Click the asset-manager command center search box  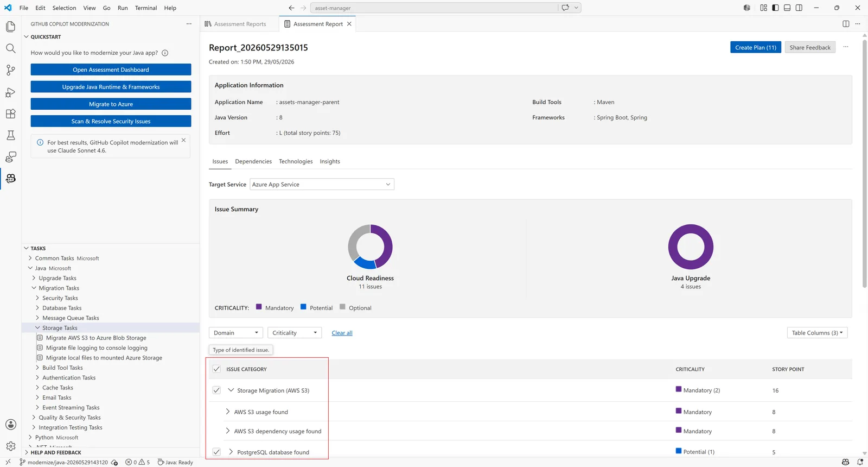tap(434, 8)
